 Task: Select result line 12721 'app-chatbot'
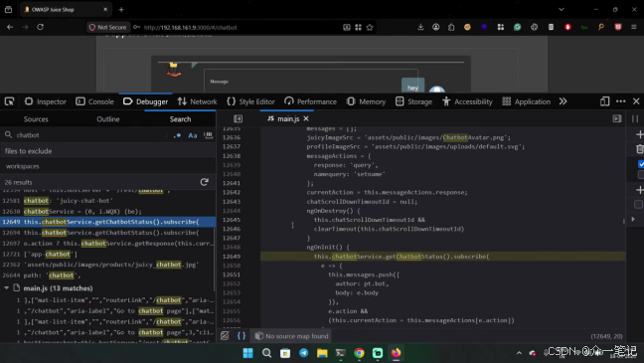pyautogui.click(x=107, y=254)
